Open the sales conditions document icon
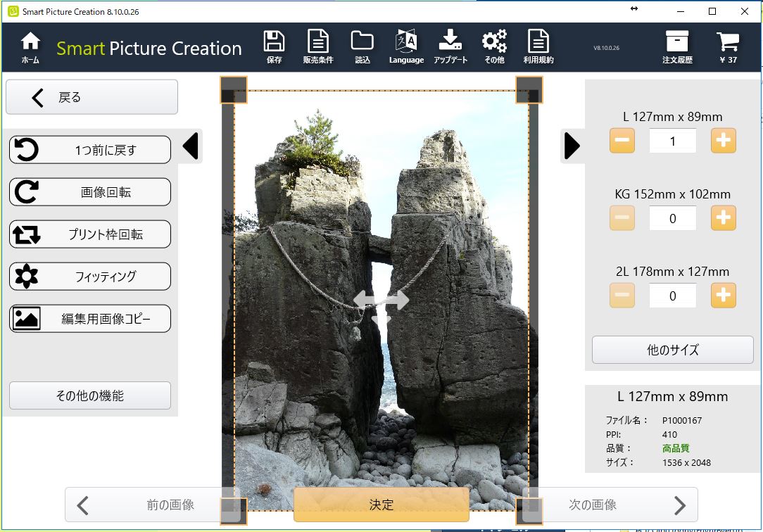 pos(318,47)
